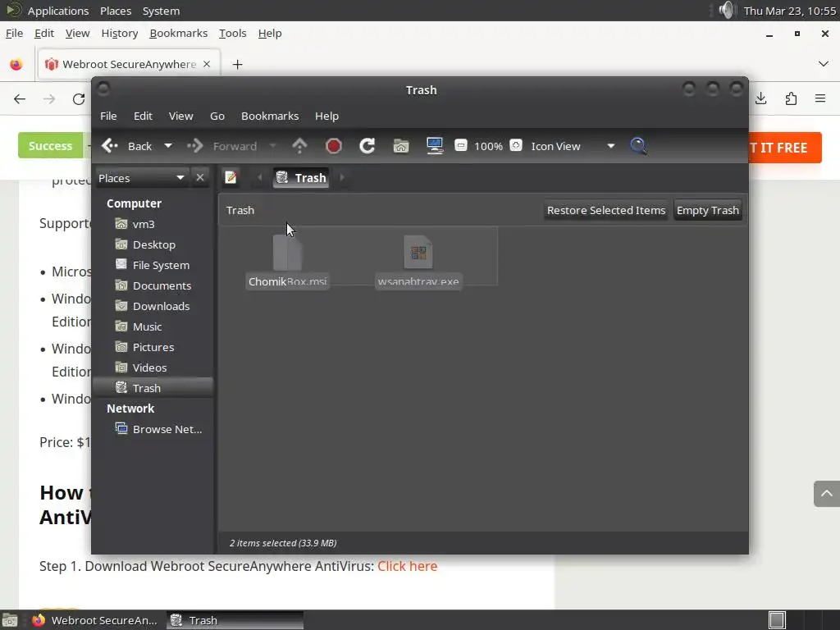Click the clock showing Thu Mar 23
Screen dimensions: 840x630
(x=790, y=11)
